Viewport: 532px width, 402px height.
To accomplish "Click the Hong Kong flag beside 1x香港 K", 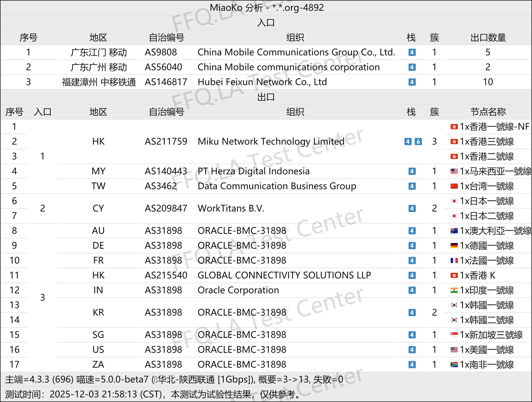I will tap(454, 275).
